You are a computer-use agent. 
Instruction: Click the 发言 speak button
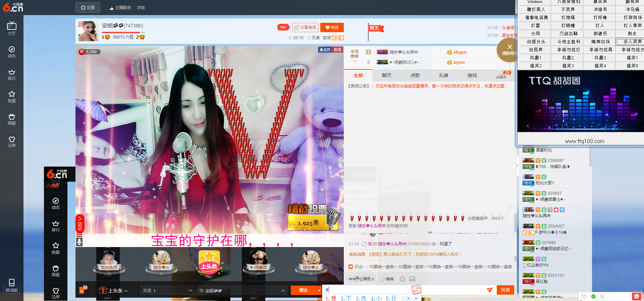pyautogui.click(x=505, y=290)
